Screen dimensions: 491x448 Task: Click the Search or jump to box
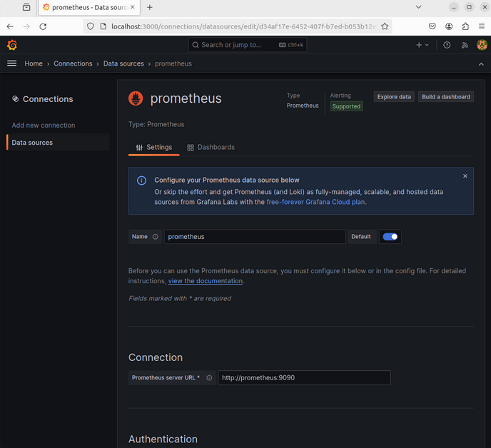pyautogui.click(x=248, y=45)
